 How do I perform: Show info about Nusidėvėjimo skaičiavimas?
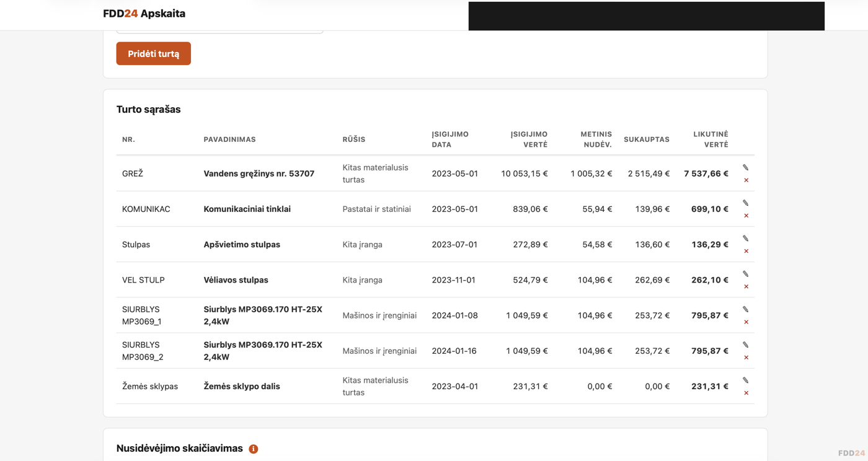(x=254, y=449)
